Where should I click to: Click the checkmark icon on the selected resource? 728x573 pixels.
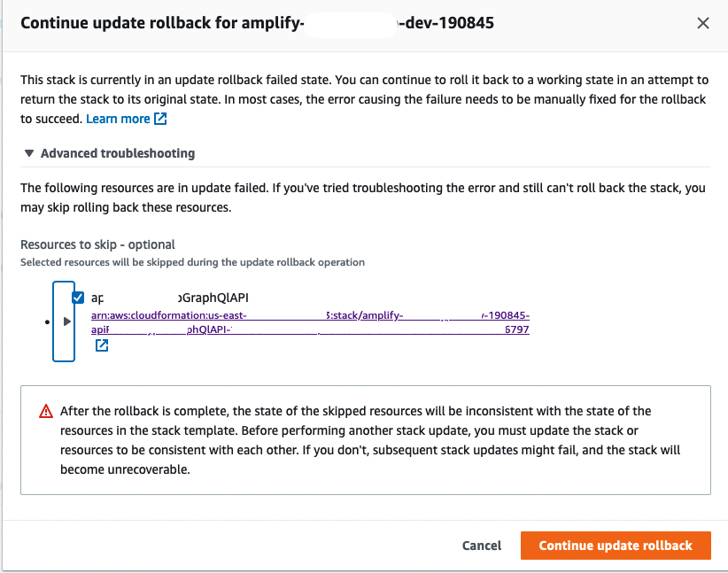click(x=78, y=298)
